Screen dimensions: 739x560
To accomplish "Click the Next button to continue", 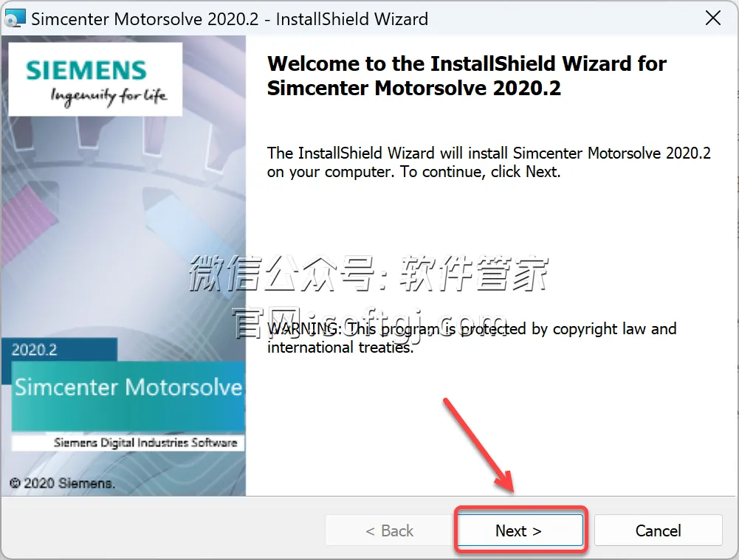I will pyautogui.click(x=520, y=530).
